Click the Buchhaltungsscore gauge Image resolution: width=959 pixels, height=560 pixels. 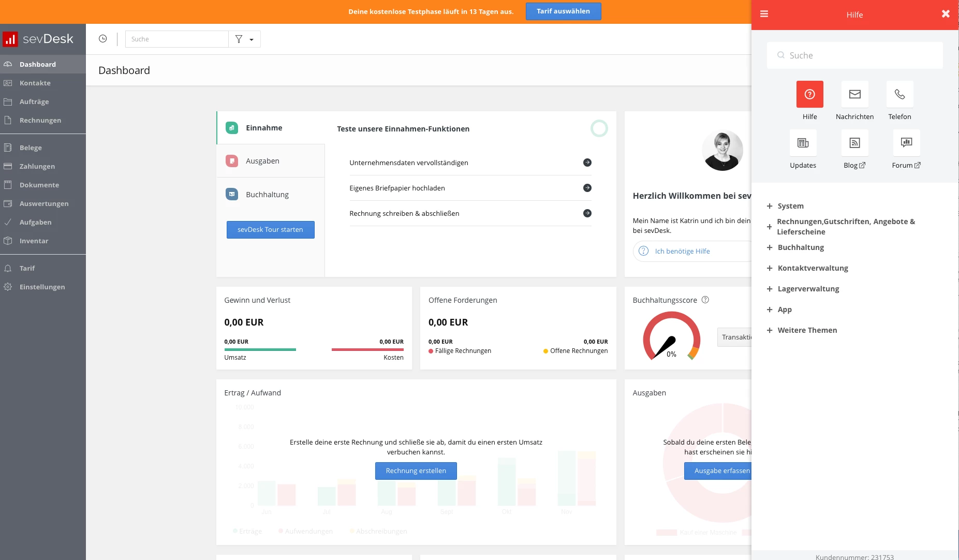coord(671,336)
